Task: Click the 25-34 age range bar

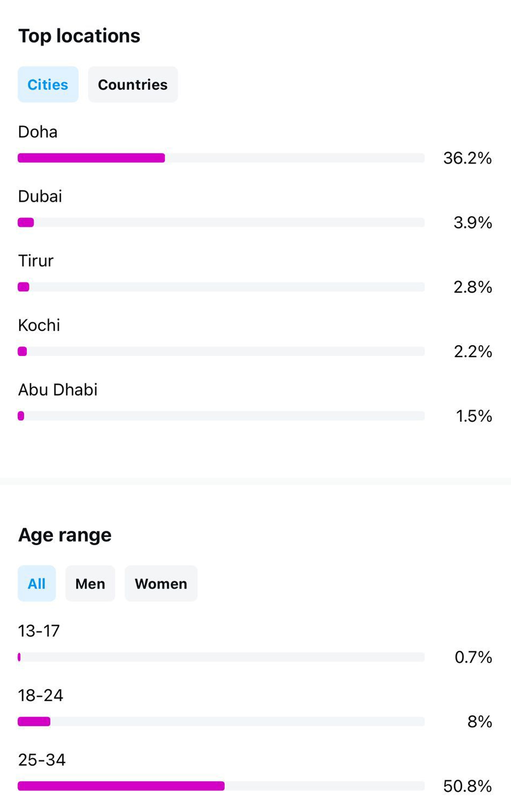Action: pos(221,786)
